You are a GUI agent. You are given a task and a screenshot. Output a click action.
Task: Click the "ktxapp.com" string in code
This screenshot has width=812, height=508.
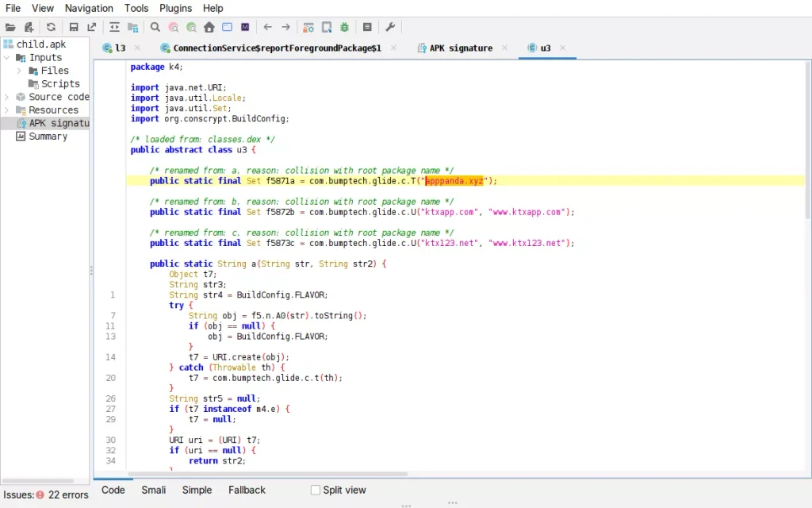tap(450, 212)
